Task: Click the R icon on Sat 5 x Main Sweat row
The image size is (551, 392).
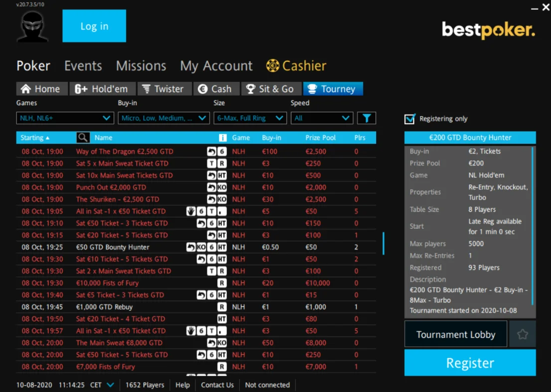Action: point(222,164)
